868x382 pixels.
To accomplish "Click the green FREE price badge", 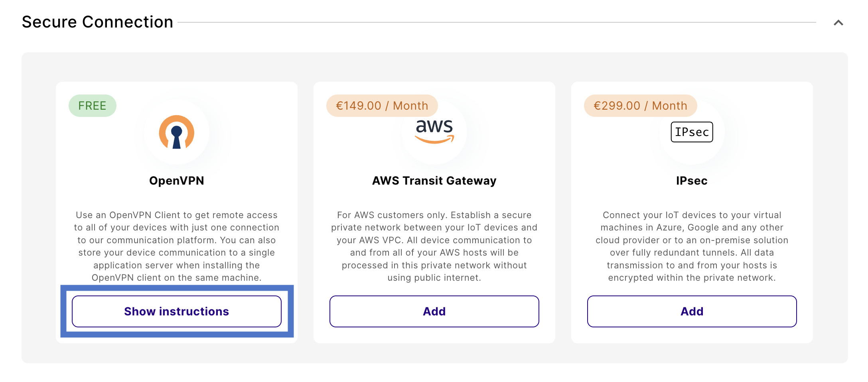I will [x=92, y=106].
